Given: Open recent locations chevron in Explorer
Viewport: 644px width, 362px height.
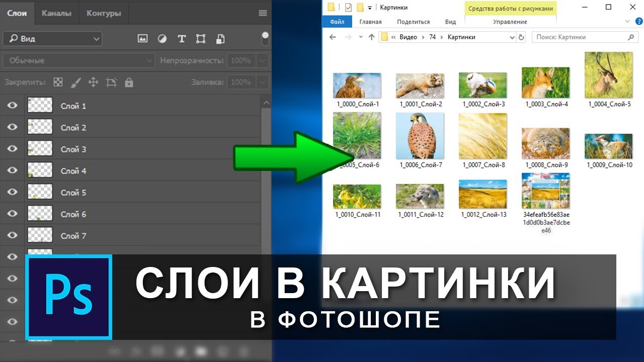Looking at the screenshot, I should 361,37.
